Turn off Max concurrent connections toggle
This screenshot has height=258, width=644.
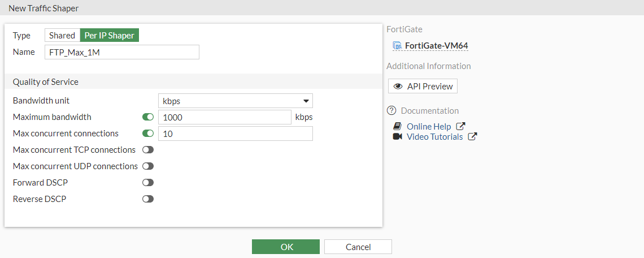pos(148,134)
